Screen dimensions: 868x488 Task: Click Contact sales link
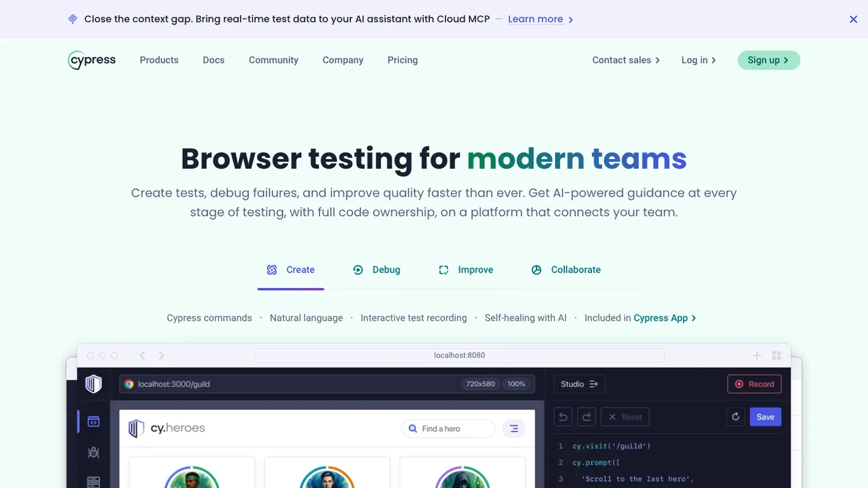click(x=626, y=60)
